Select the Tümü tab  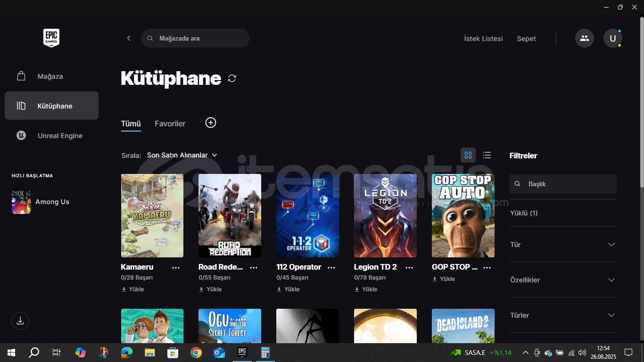coord(131,123)
